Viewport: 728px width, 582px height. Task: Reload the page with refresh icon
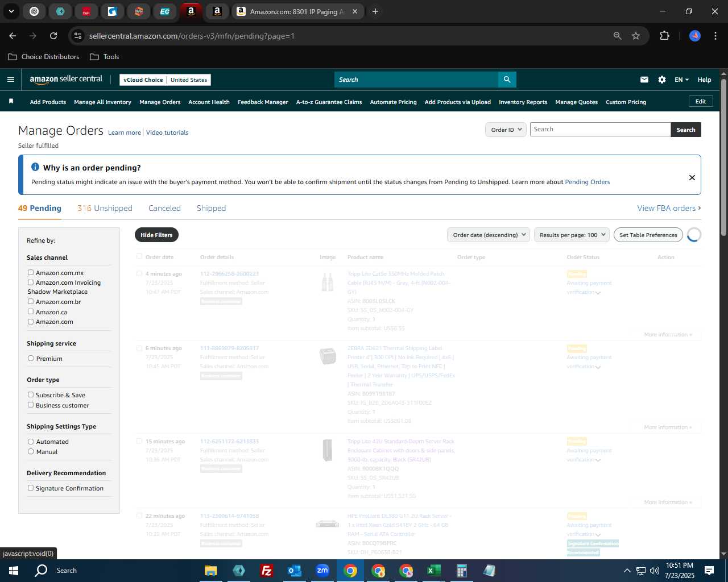[x=53, y=36]
